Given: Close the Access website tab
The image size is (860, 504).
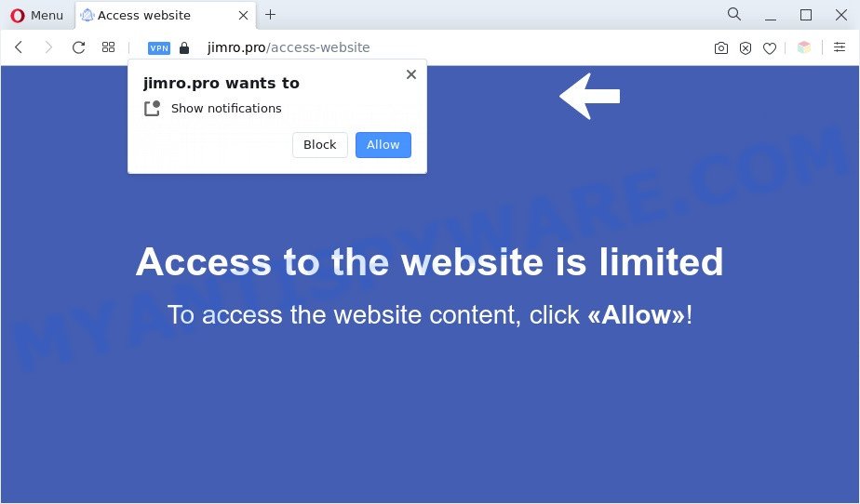Looking at the screenshot, I should 243,15.
